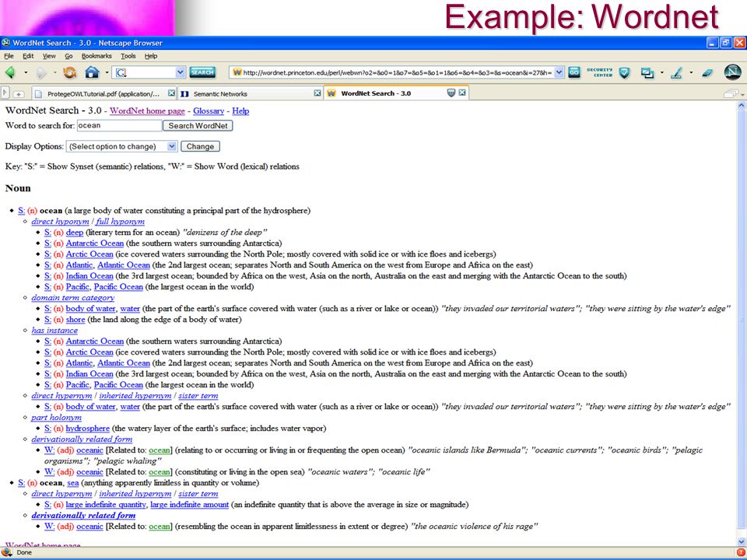Screen dimensions: 747x560
Task: Click the green Back arrow
Action: pyautogui.click(x=10, y=72)
